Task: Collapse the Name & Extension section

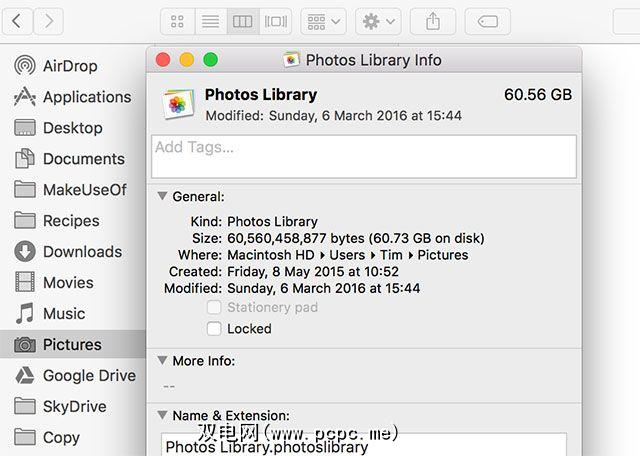Action: coord(162,415)
